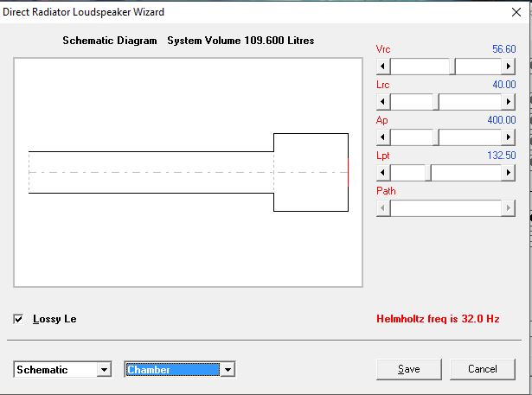Close the Loudspeaker Wizard window
Image resolution: width=532 pixels, height=395 pixels.
click(x=516, y=12)
